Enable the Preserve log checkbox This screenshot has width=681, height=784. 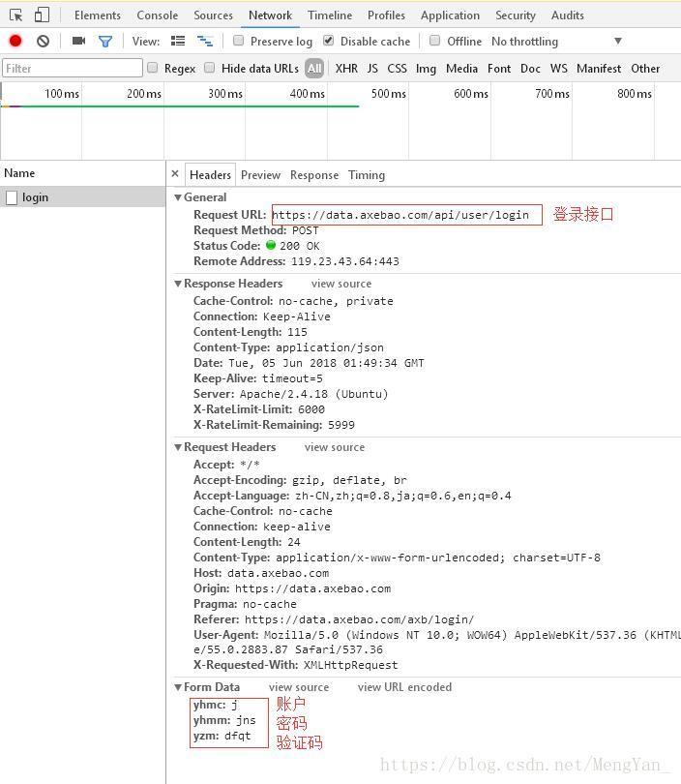click(x=238, y=41)
